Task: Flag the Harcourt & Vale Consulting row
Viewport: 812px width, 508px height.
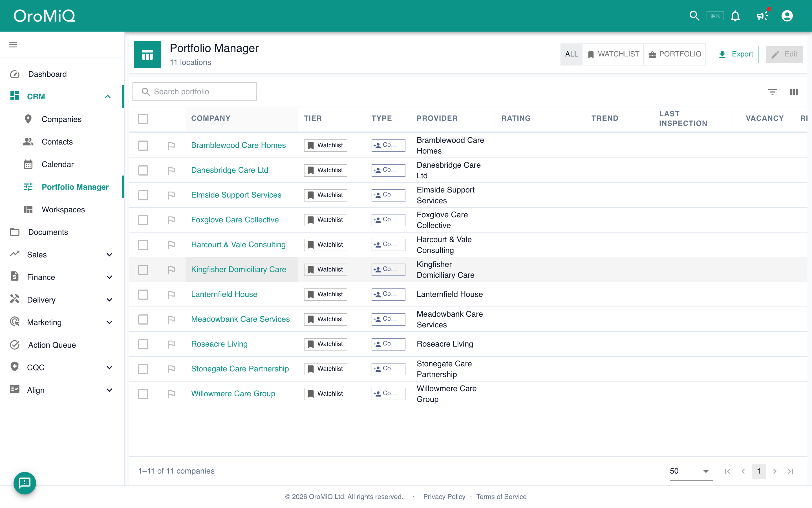Action: pyautogui.click(x=171, y=245)
